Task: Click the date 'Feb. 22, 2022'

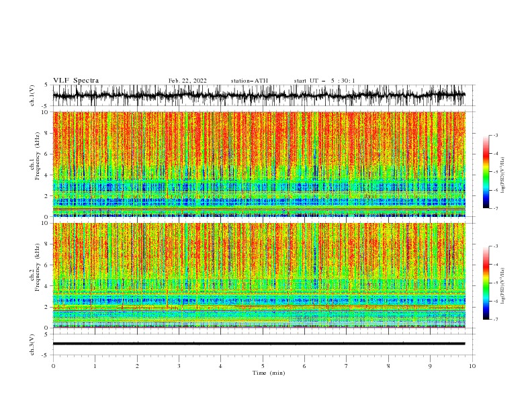Action: 187,81
